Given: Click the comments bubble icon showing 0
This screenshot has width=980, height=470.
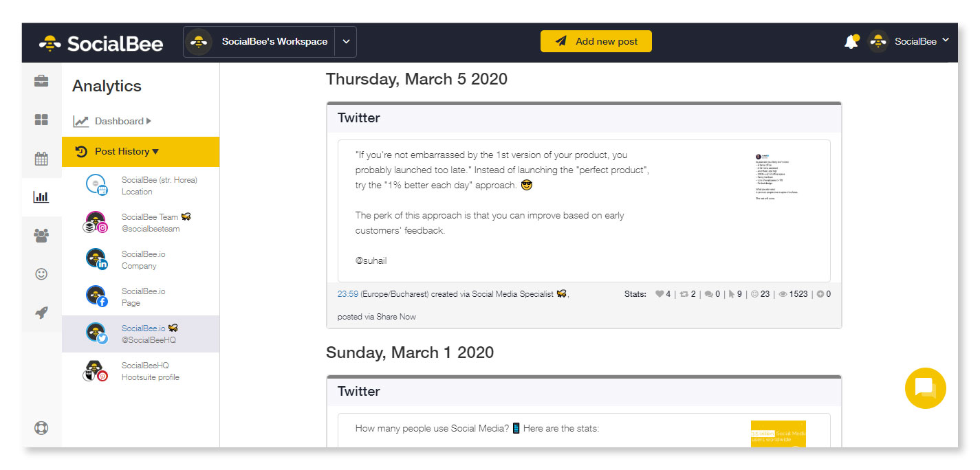Looking at the screenshot, I should click(708, 294).
